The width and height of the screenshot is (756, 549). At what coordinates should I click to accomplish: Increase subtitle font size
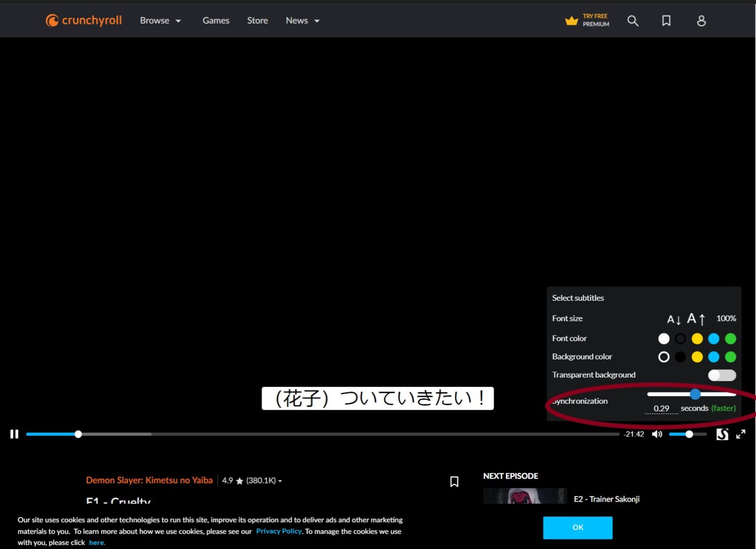coord(696,319)
